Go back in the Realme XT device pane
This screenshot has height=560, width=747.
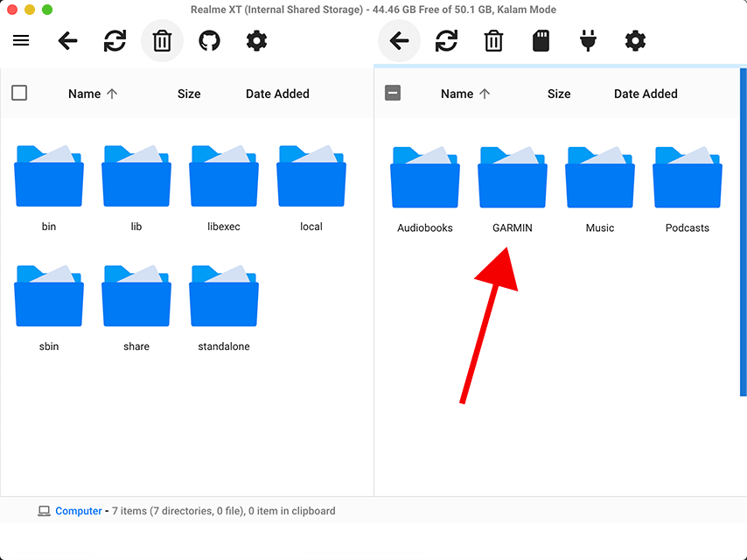pos(399,40)
